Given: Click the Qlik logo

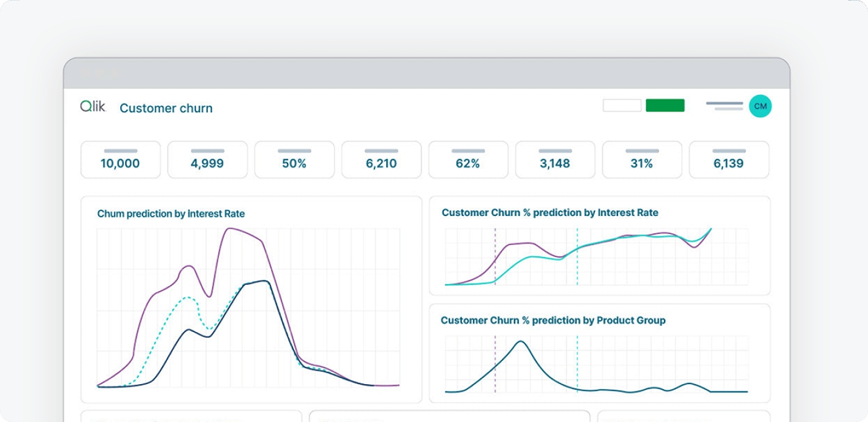Looking at the screenshot, I should [x=92, y=105].
